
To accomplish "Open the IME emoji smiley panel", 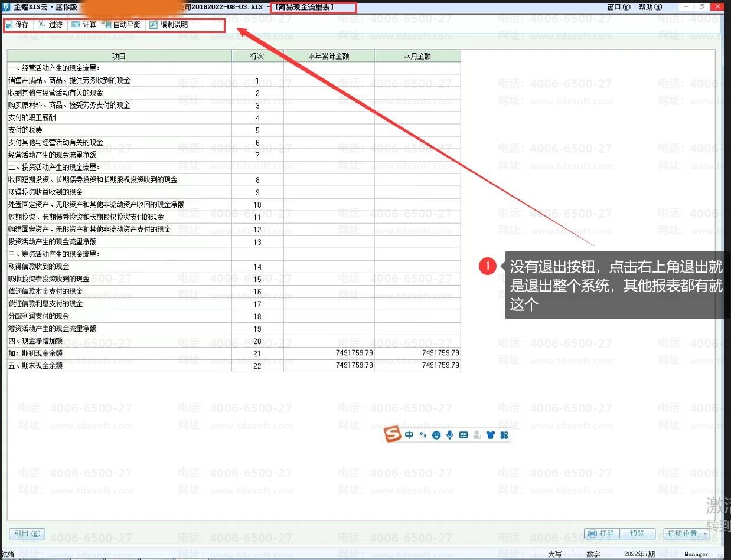I will (436, 435).
